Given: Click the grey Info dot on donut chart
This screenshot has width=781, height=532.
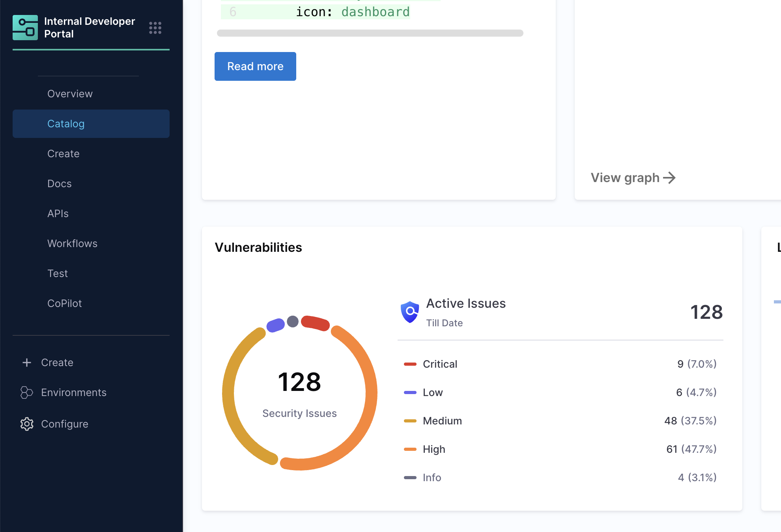Looking at the screenshot, I should [x=293, y=322].
